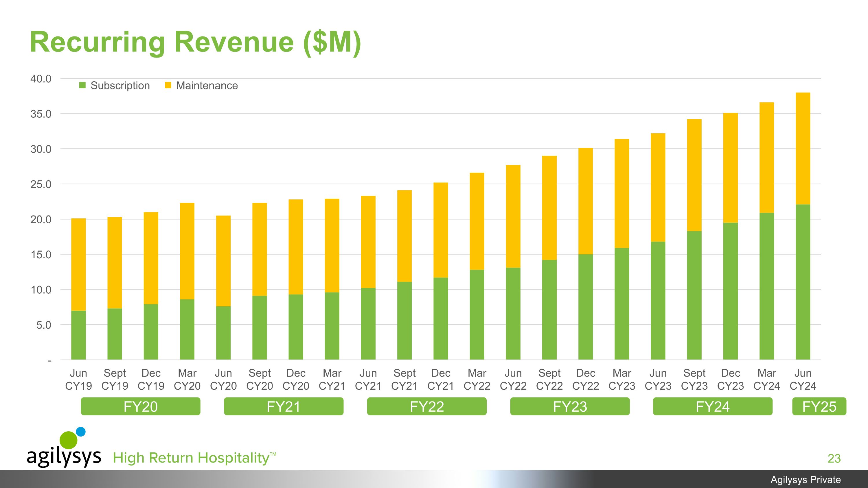868x488 pixels.
Task: Click the 40.0 y-axis value
Action: click(x=41, y=79)
